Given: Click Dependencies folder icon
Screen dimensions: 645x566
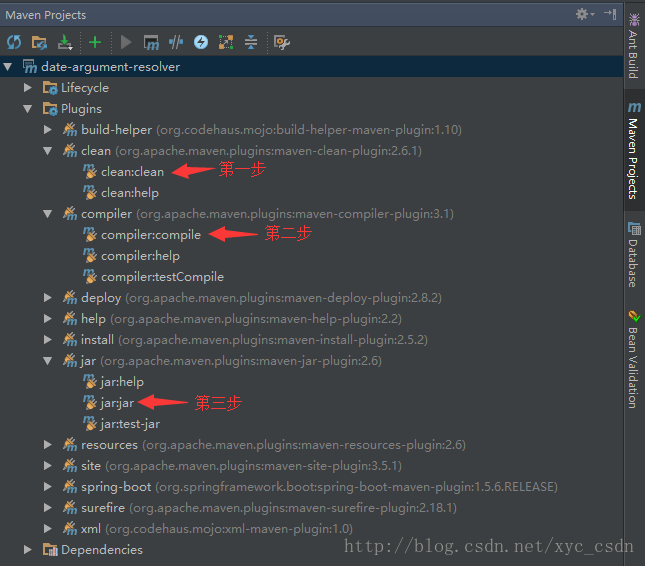Looking at the screenshot, I should pyautogui.click(x=50, y=550).
